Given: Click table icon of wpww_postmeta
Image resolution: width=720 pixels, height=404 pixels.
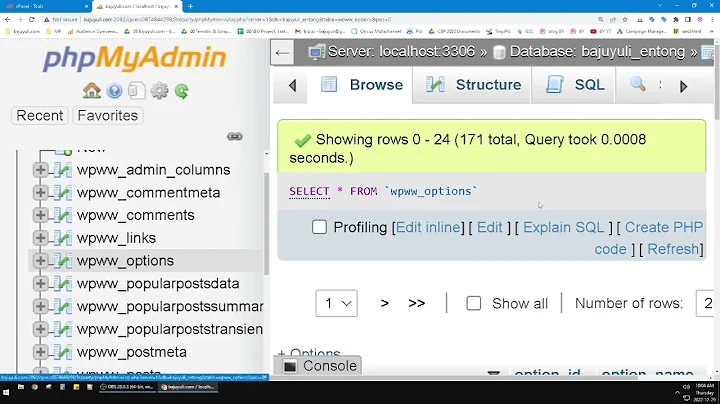Looking at the screenshot, I should click(63, 352).
